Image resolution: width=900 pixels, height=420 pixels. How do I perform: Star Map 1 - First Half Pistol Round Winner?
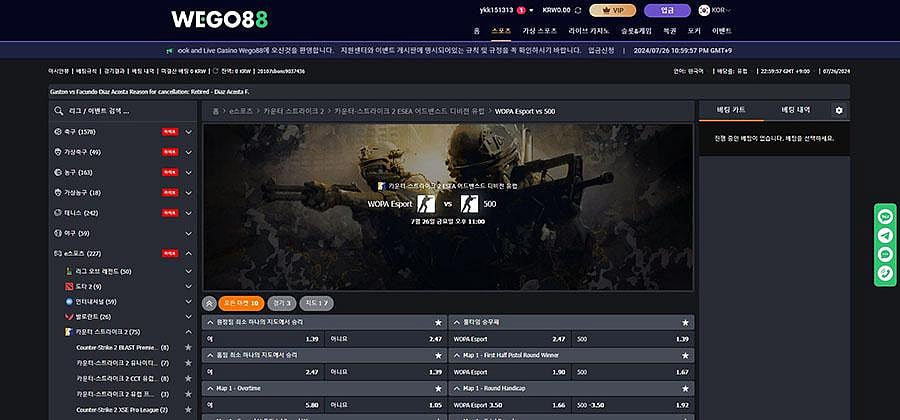coord(685,356)
